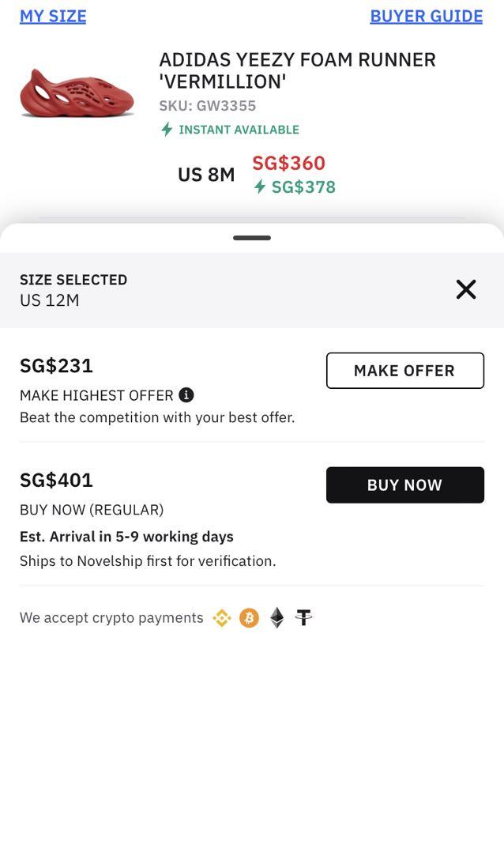Tap the bottom sheet drag handle

(x=252, y=238)
